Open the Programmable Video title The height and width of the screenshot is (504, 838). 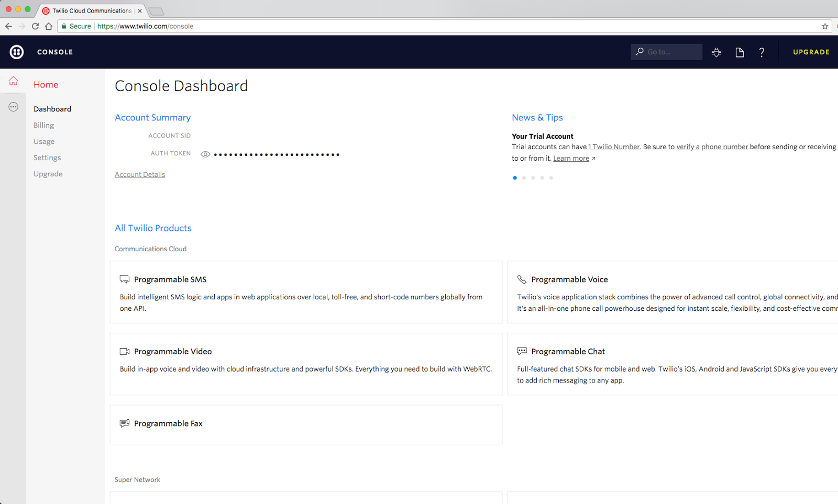click(x=173, y=352)
